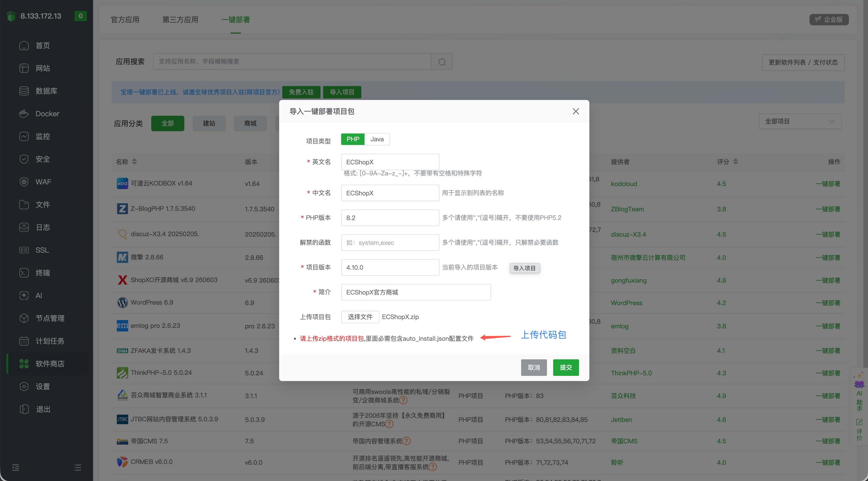The height and width of the screenshot is (481, 868).
Task: Open the 日志 logs icon in sidebar
Action: tap(24, 227)
